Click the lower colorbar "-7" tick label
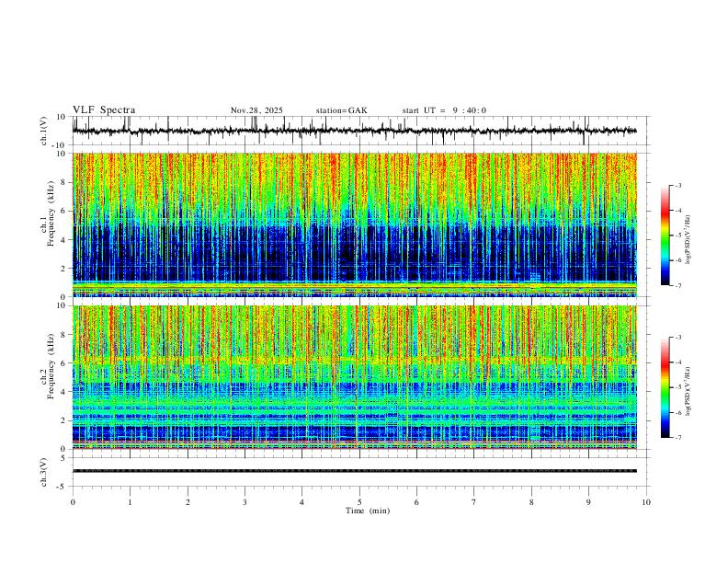728x563 pixels. pos(678,438)
